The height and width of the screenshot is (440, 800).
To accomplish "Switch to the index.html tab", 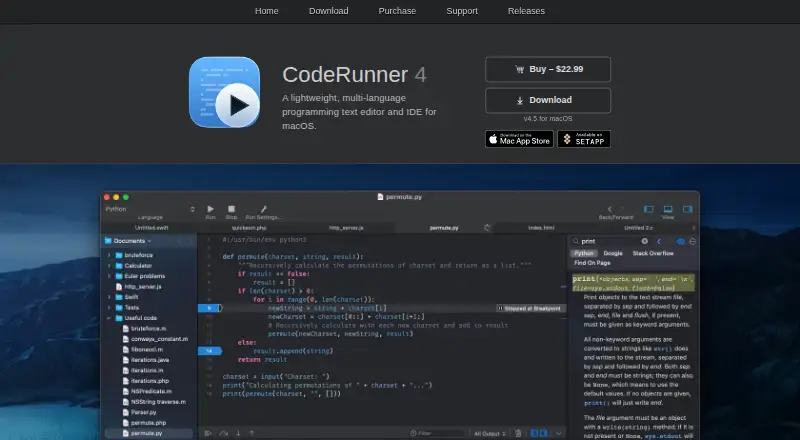I will coord(541,228).
